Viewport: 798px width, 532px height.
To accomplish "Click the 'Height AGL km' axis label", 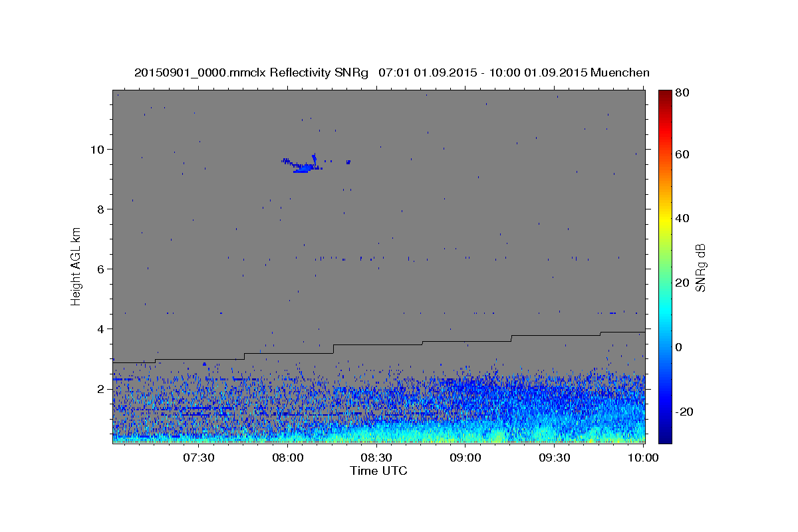I will 76,265.
